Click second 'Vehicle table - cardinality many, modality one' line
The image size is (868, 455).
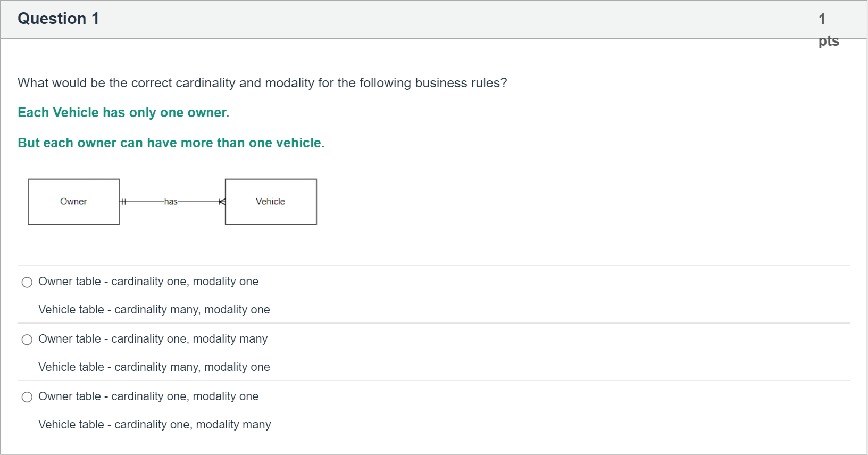coord(154,367)
